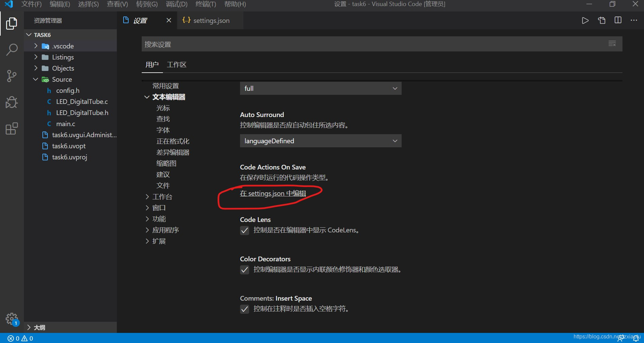The height and width of the screenshot is (343, 644).
Task: Click the config.h file icon
Action: [49, 91]
